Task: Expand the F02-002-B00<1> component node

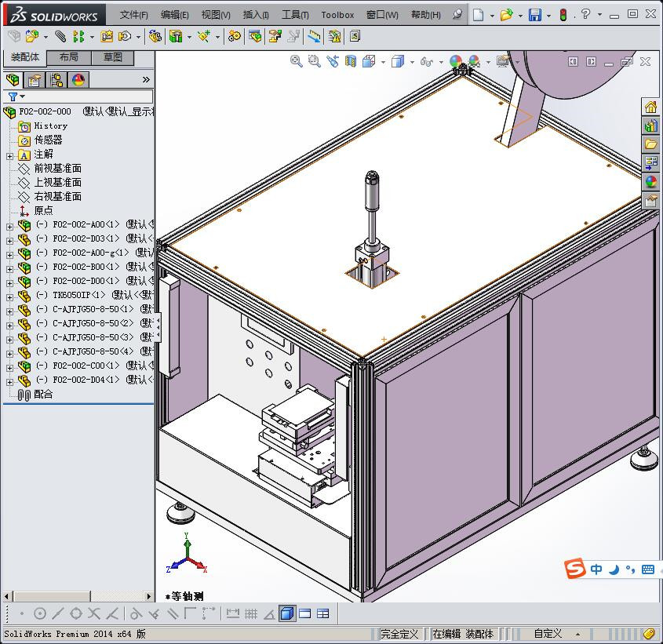Action: click(x=10, y=268)
